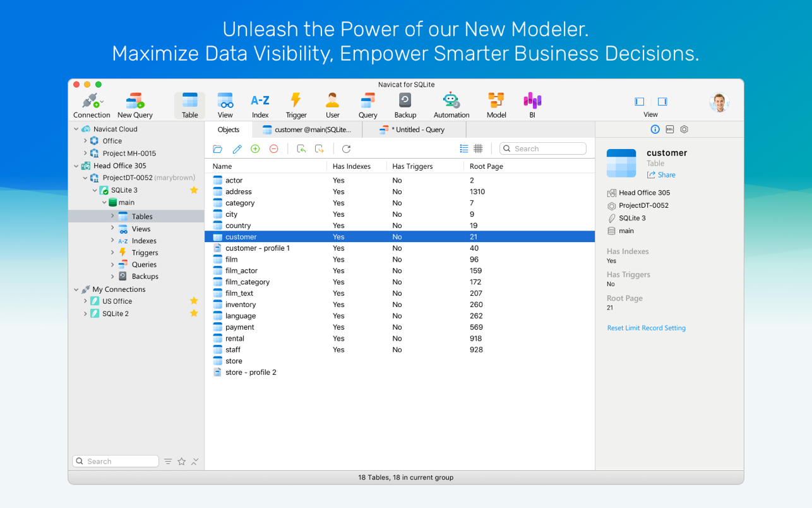
Task: Click Reset Limit Record Setting link
Action: pos(646,328)
